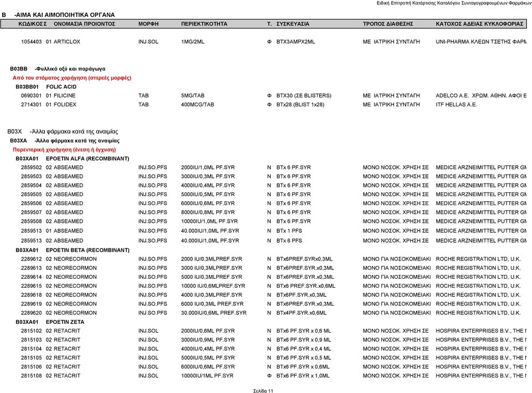Click BTX30 (ΣΕ BLISTERS) packaging
The image size is (532, 393).
coord(304,96)
